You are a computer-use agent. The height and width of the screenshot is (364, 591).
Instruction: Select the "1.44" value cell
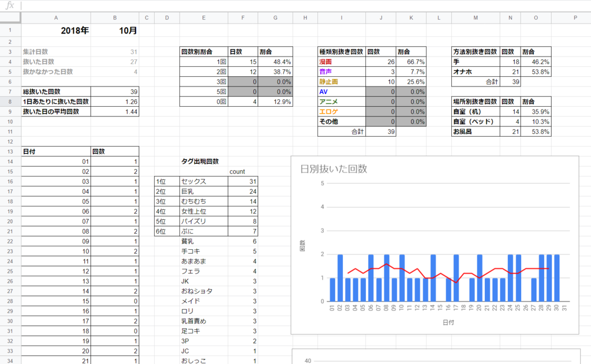(115, 111)
